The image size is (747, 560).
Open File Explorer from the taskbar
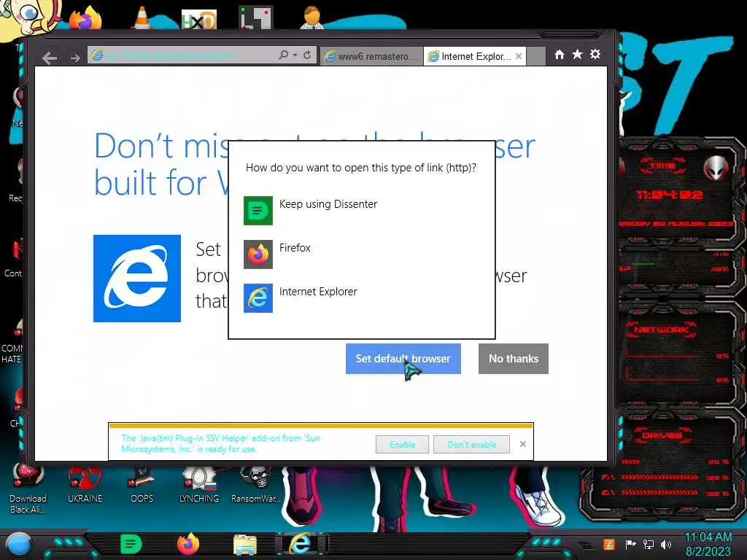(245, 545)
